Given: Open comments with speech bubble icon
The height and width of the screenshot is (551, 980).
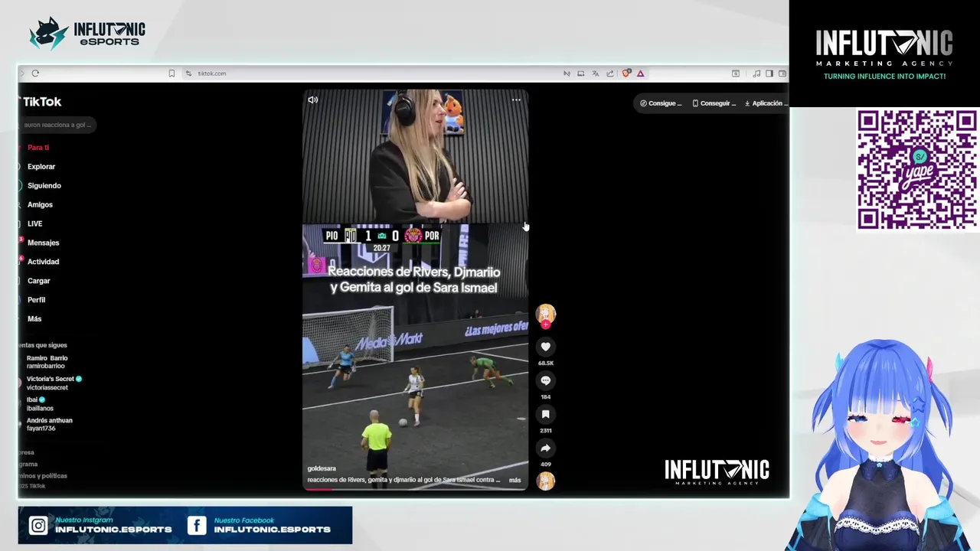Looking at the screenshot, I should 545,380.
